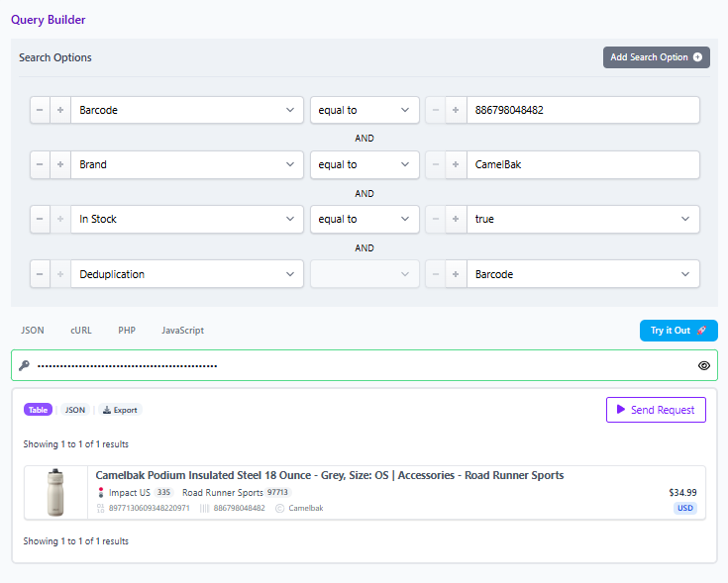Viewport: 728px width, 583px height.
Task: Click plus beside the true value
Action: pyautogui.click(x=456, y=219)
